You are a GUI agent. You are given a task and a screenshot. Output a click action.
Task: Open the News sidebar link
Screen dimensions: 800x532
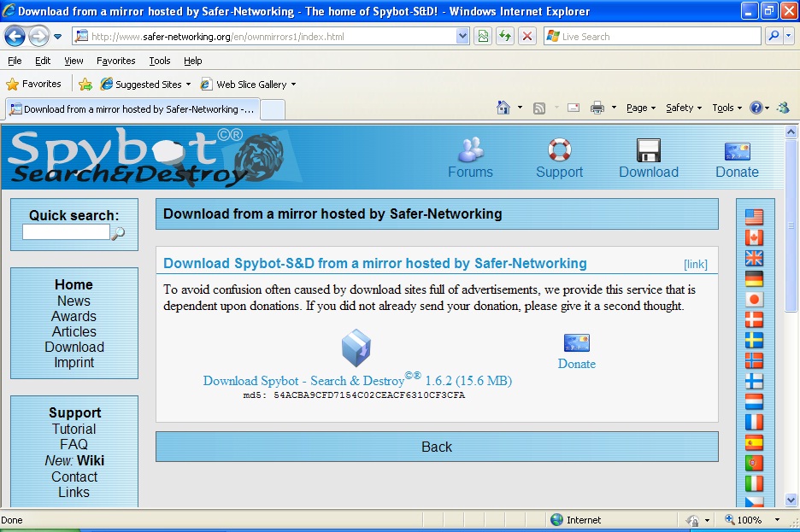tap(74, 301)
